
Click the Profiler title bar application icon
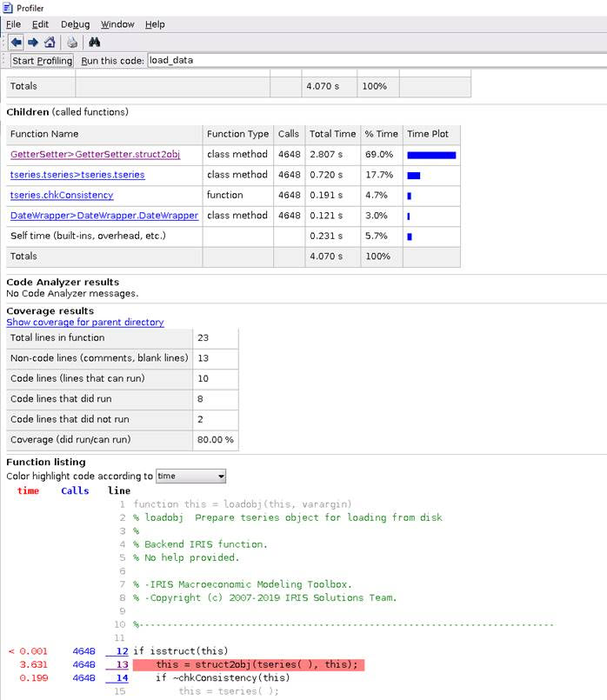point(7,8)
